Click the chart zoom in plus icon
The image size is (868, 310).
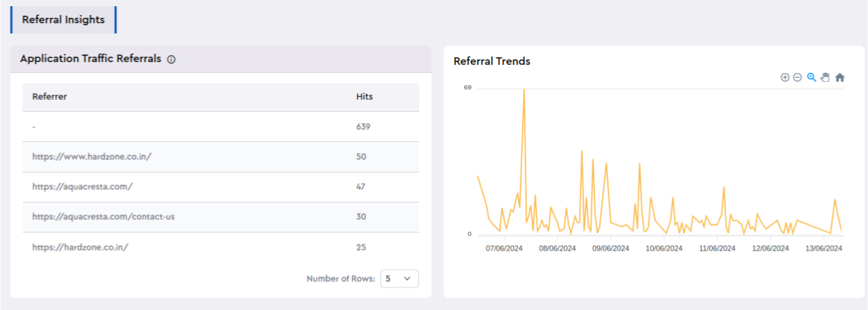pyautogui.click(x=785, y=77)
